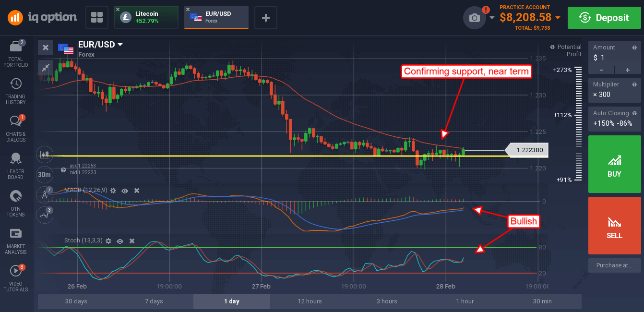This screenshot has height=312, width=644.
Task: Select the 1 day timeframe
Action: (x=232, y=301)
